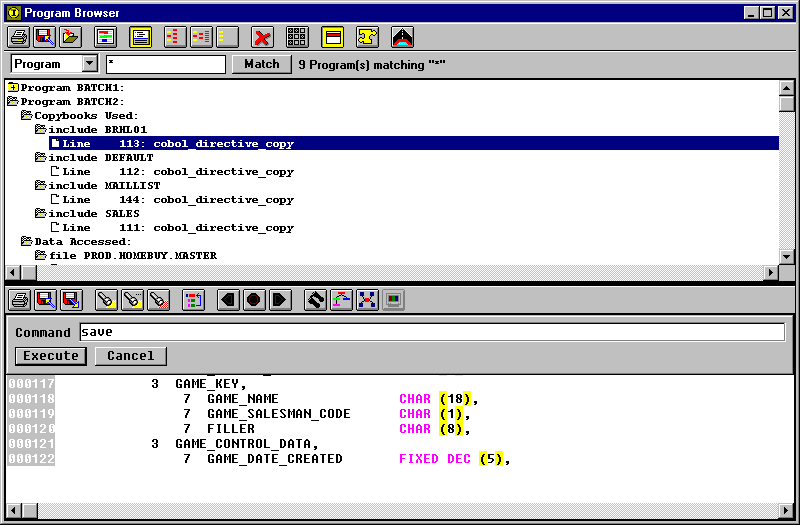Click the round stop icon between the arrows
Image resolution: width=800 pixels, height=525 pixels.
pyautogui.click(x=254, y=300)
